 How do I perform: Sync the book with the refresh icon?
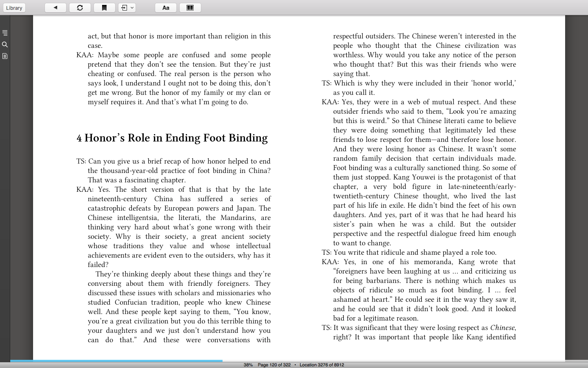click(x=80, y=8)
